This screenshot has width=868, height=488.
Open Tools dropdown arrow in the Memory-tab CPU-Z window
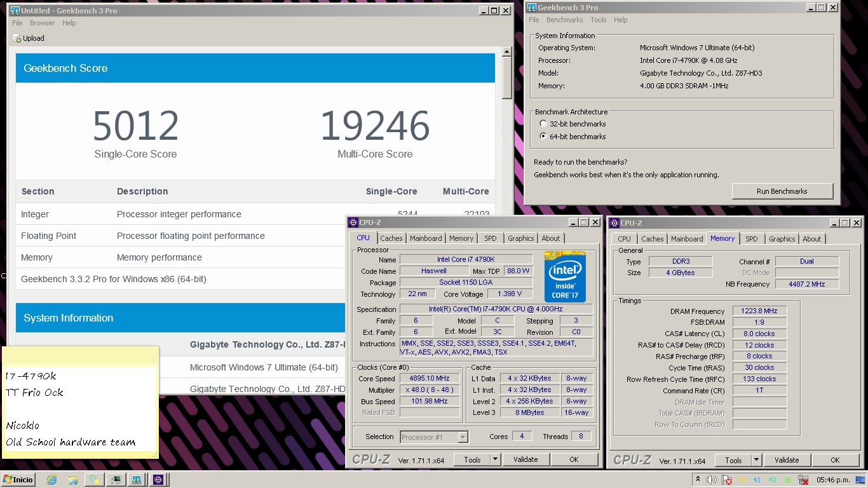[756, 460]
